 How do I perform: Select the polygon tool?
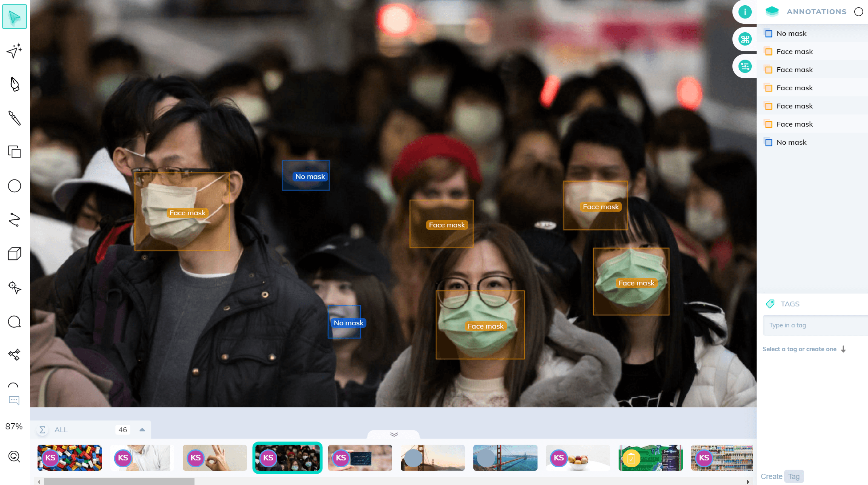pyautogui.click(x=15, y=220)
